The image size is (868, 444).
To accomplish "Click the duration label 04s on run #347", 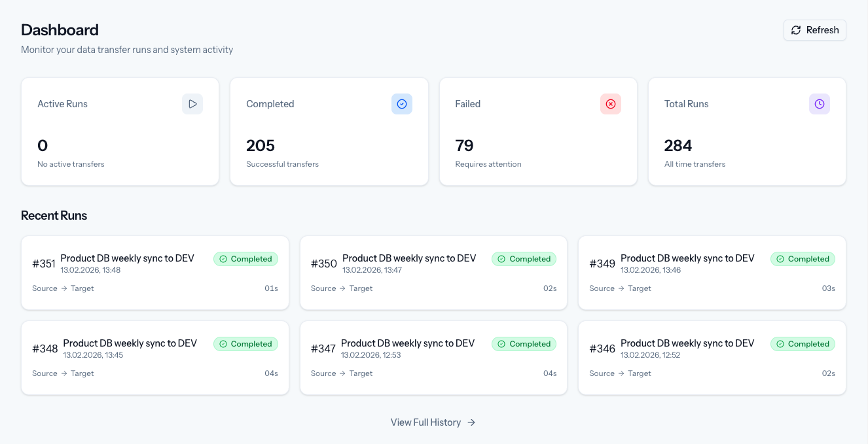I will 549,373.
